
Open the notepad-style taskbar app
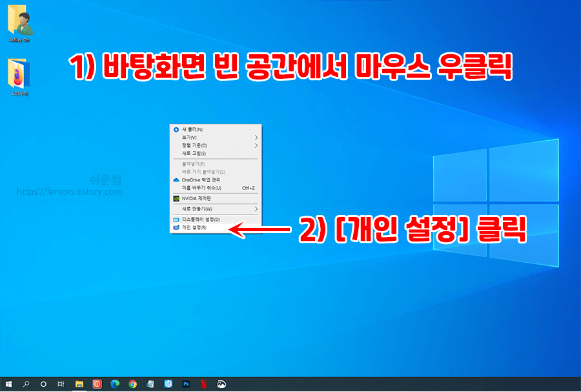[x=150, y=384]
